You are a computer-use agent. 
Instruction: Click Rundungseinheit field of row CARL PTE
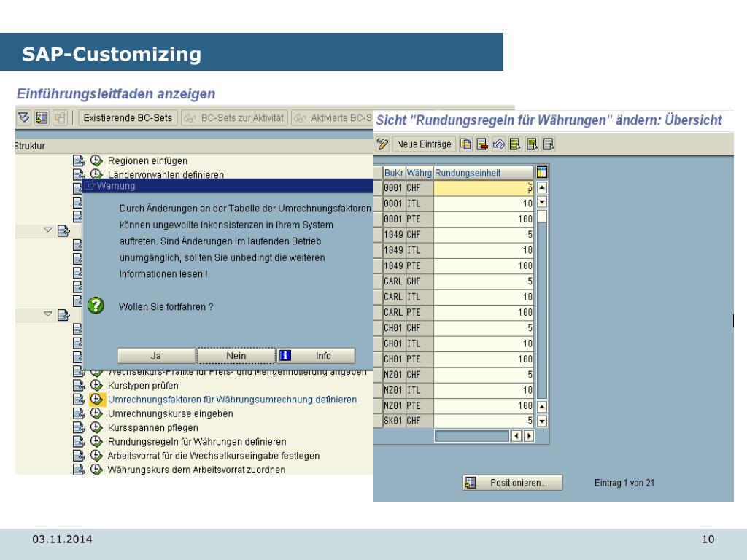[483, 312]
